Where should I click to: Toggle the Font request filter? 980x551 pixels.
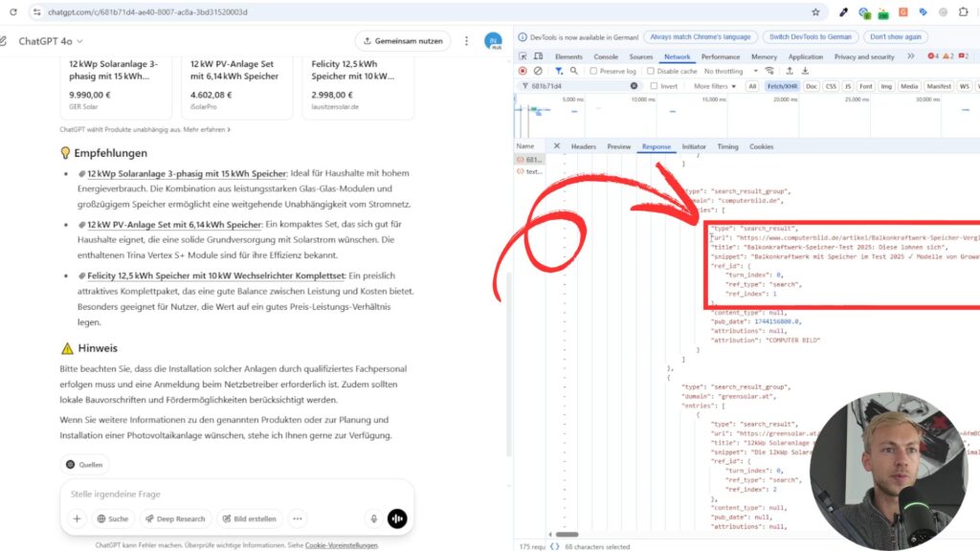pos(865,86)
